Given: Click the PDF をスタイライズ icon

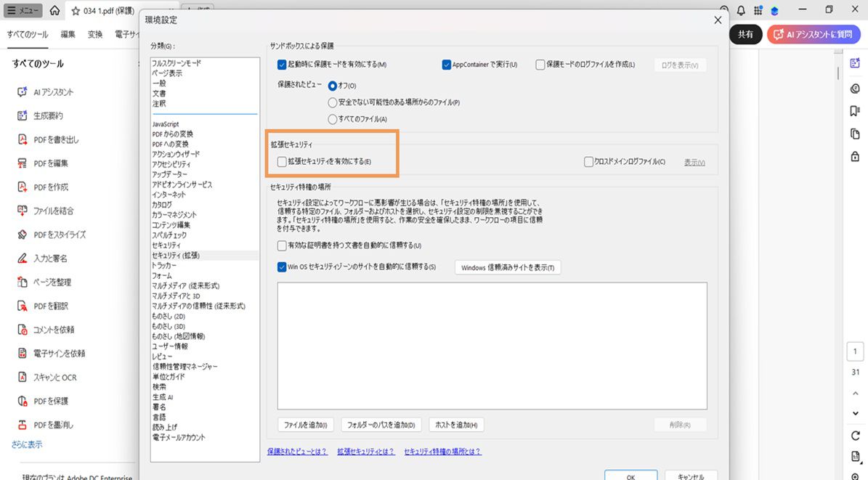Looking at the screenshot, I should coord(22,234).
